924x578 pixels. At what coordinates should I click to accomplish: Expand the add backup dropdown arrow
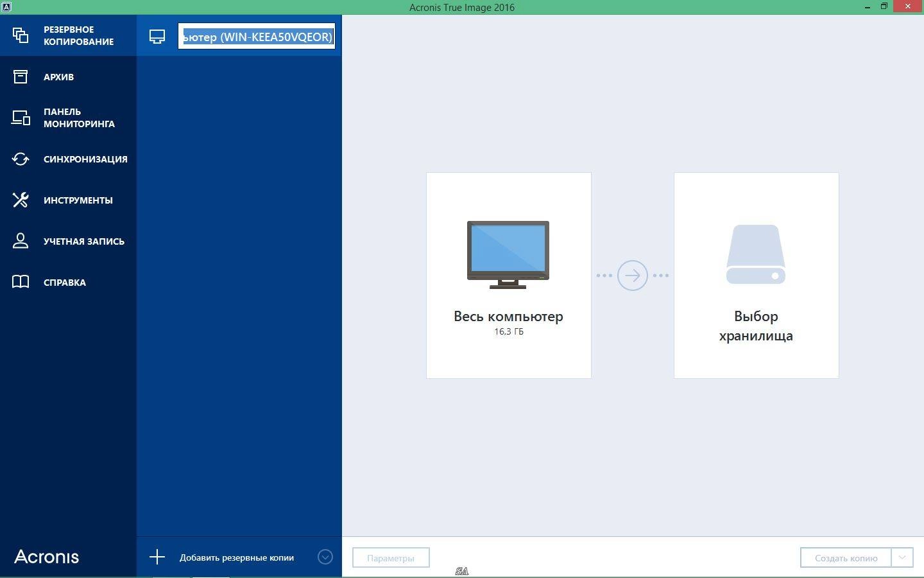(x=325, y=557)
